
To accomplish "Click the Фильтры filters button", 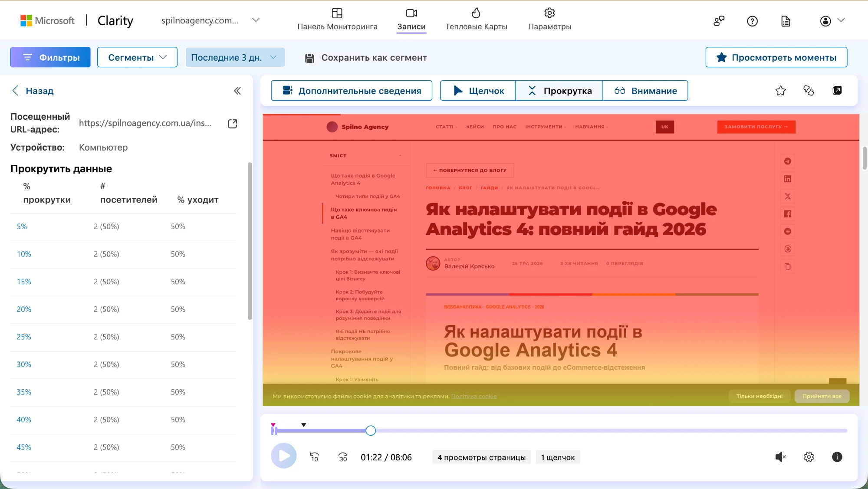I will (50, 57).
